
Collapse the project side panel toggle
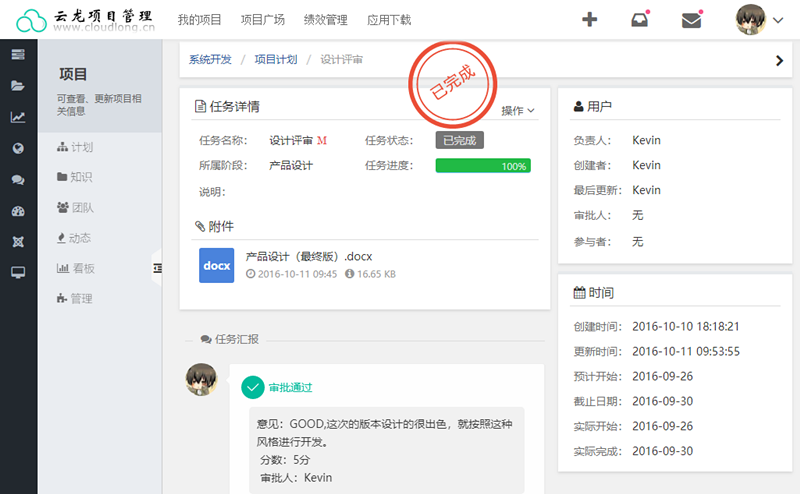[x=157, y=268]
